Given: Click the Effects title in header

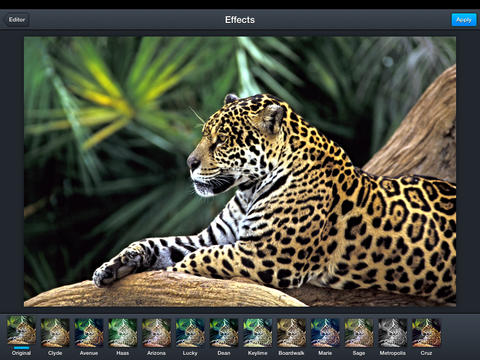Looking at the screenshot, I should [x=240, y=20].
